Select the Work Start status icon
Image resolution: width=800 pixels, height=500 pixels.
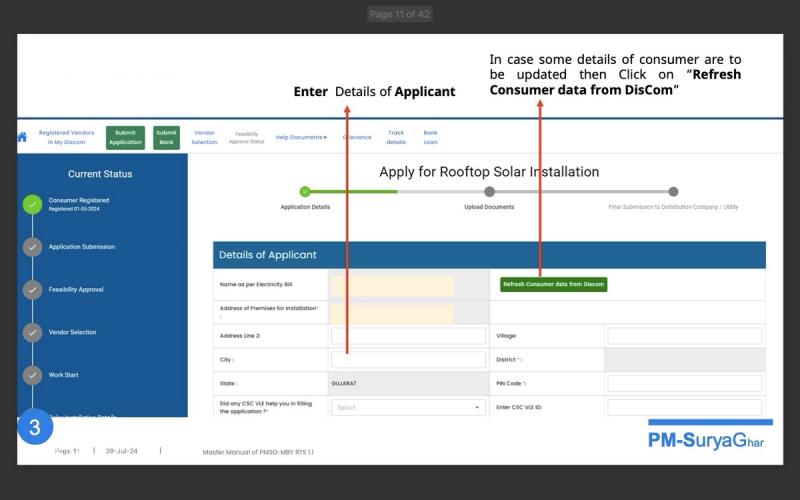point(32,375)
